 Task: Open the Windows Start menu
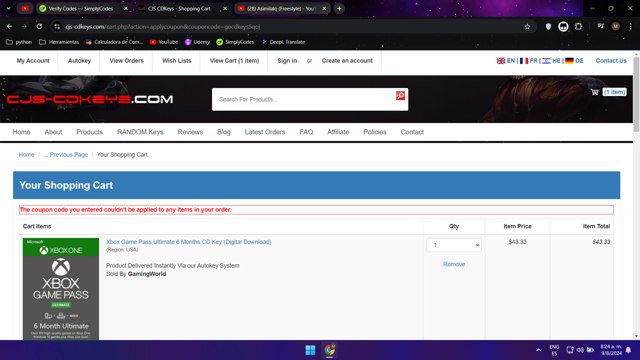[x=310, y=350]
